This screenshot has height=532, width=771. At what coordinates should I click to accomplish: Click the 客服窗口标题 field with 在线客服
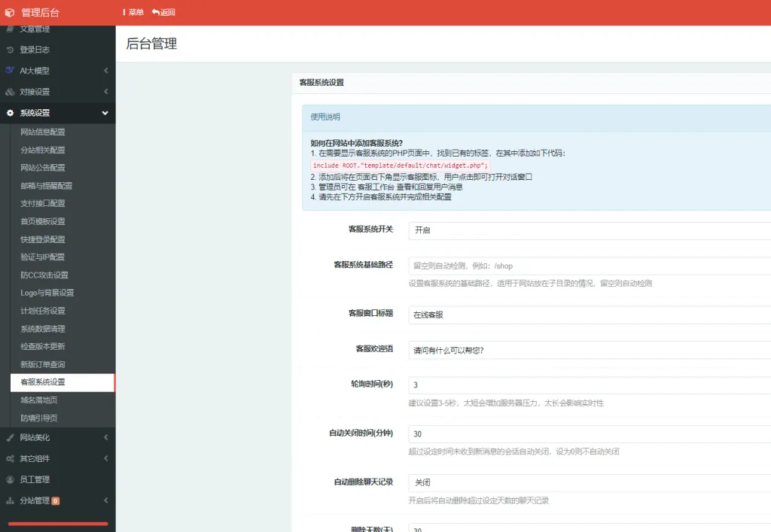pos(590,315)
